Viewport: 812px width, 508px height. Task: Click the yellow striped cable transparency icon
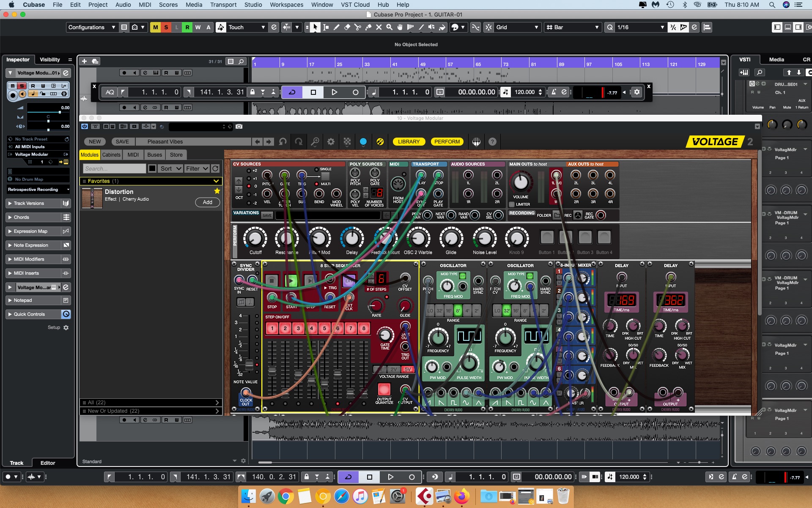380,142
